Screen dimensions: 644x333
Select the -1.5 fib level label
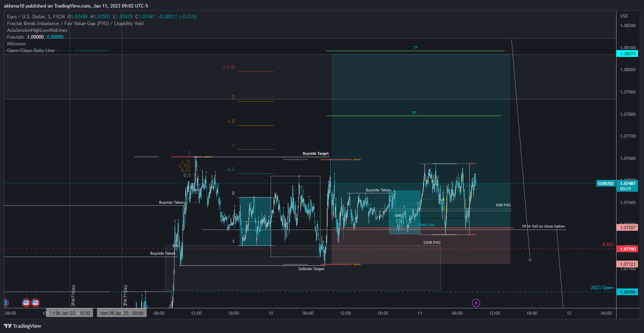230,121
